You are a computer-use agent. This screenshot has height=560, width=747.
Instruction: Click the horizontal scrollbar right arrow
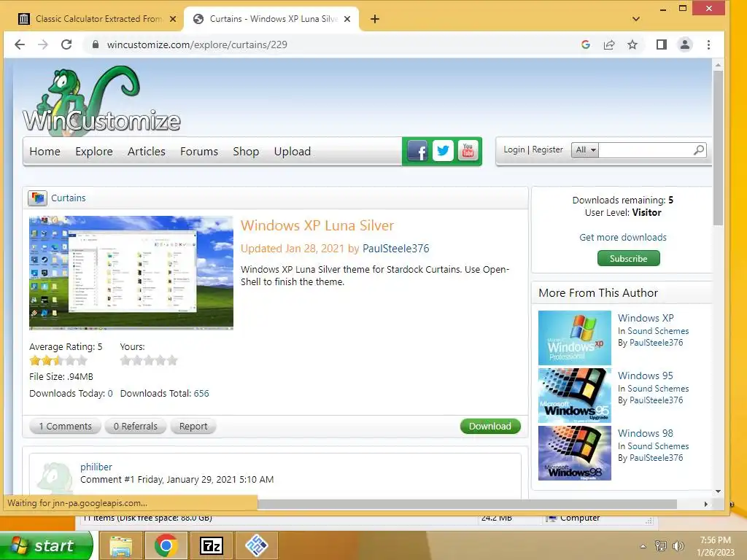[x=706, y=504]
